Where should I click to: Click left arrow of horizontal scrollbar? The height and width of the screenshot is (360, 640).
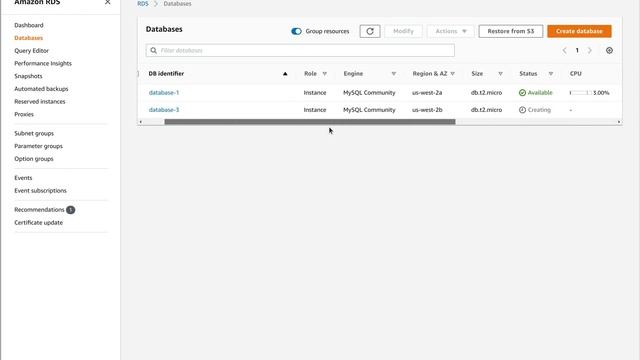(140, 122)
